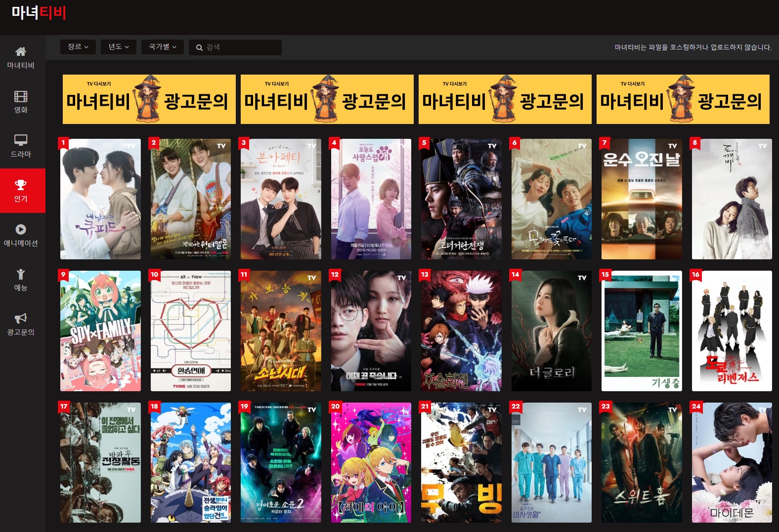Click the home icon in the sidebar
Viewport: 779px width, 532px height.
(x=21, y=51)
